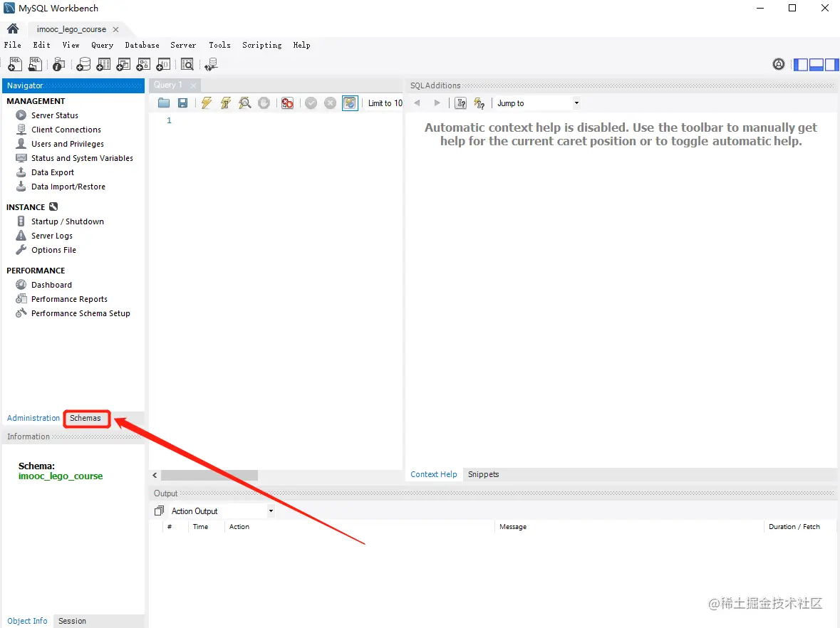Open the Jump to dropdown
840x628 pixels.
pyautogui.click(x=537, y=103)
